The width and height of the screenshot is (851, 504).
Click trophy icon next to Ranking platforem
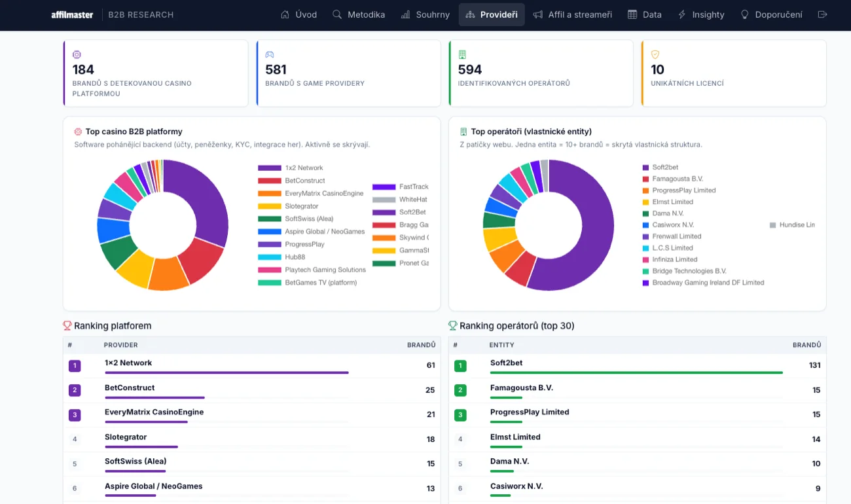pos(67,325)
